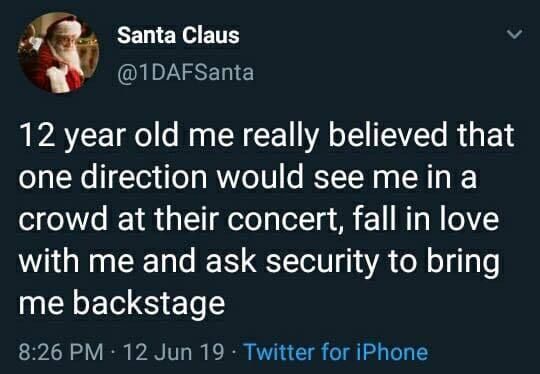Click the words 'one direction' in tweet
This screenshot has width=540, height=374.
point(113,177)
